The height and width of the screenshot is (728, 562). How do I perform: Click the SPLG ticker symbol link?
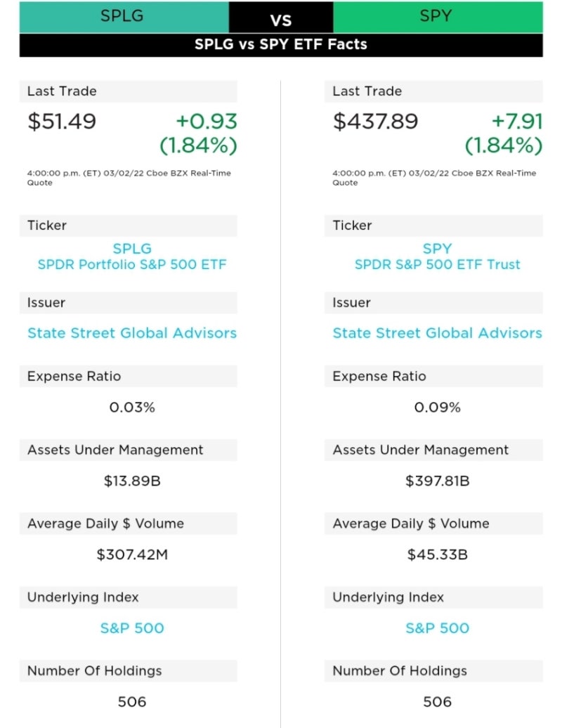(x=132, y=249)
